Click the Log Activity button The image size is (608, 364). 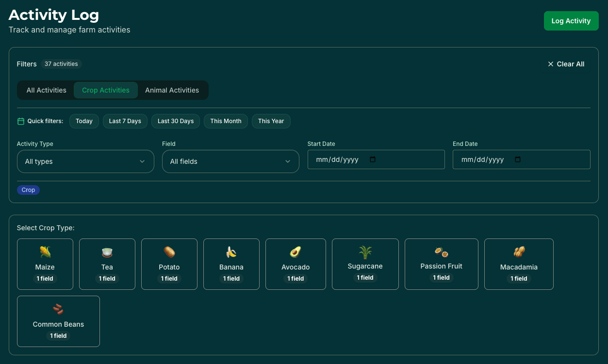click(x=571, y=20)
